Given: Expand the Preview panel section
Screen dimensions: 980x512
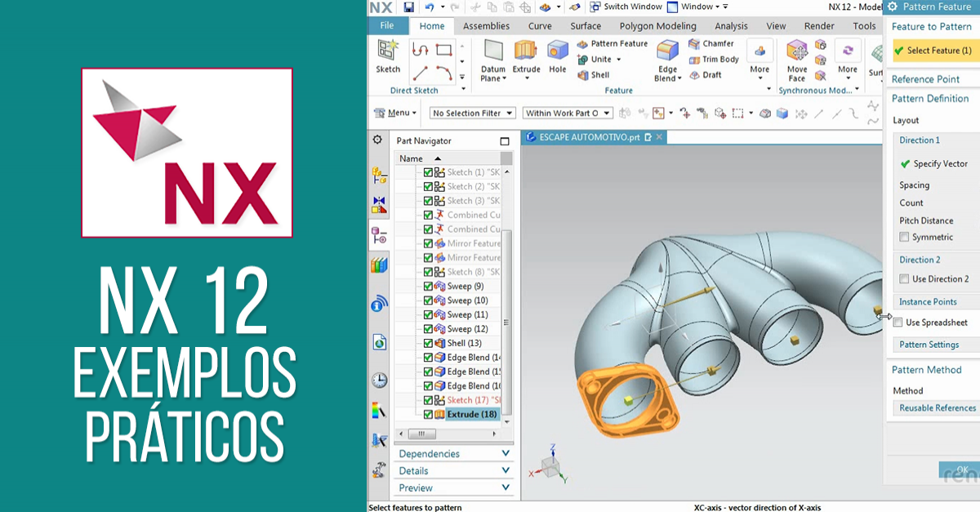Looking at the screenshot, I should click(454, 488).
